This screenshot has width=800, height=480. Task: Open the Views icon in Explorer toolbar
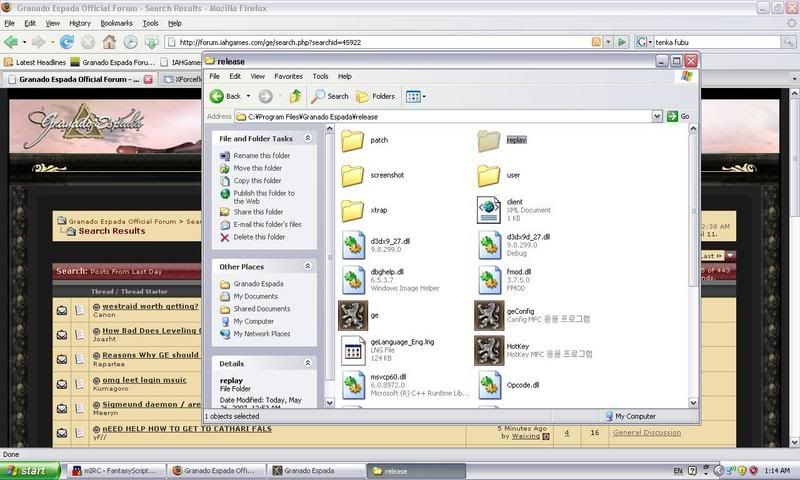pos(413,96)
